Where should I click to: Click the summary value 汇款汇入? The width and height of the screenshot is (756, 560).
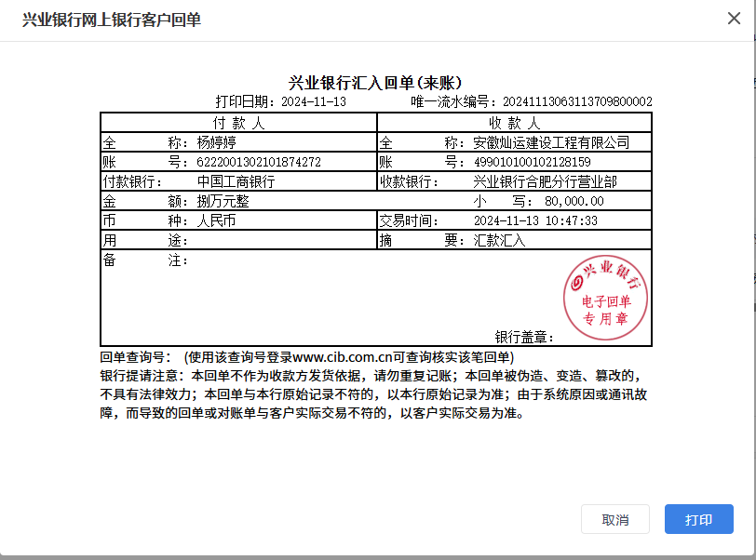tap(500, 241)
